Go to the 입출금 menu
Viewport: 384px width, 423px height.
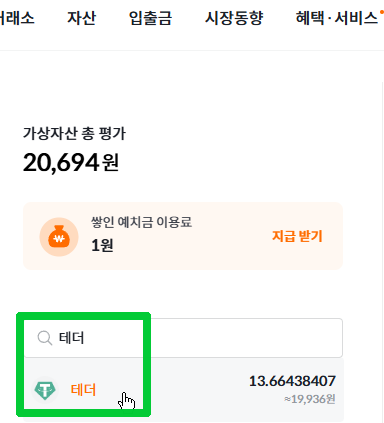tap(150, 18)
